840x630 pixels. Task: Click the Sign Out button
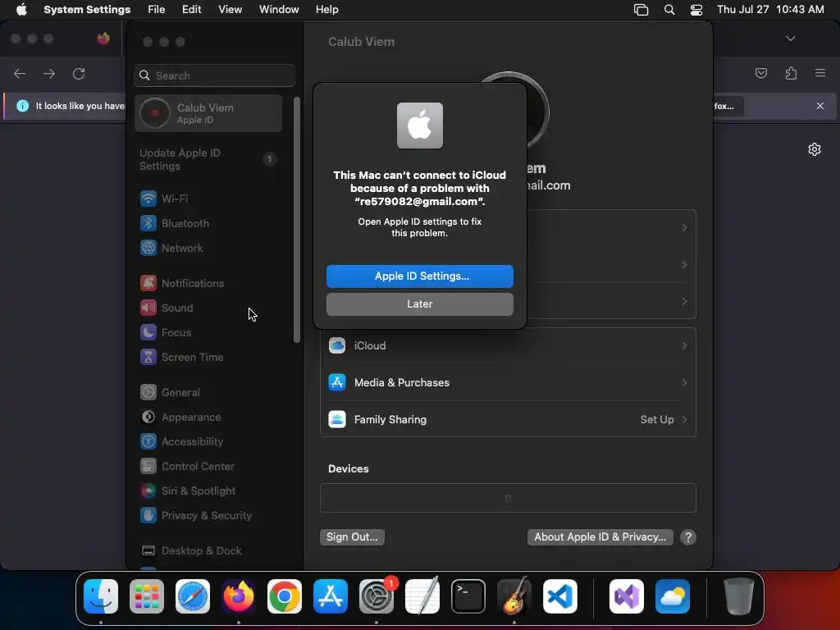coord(352,536)
